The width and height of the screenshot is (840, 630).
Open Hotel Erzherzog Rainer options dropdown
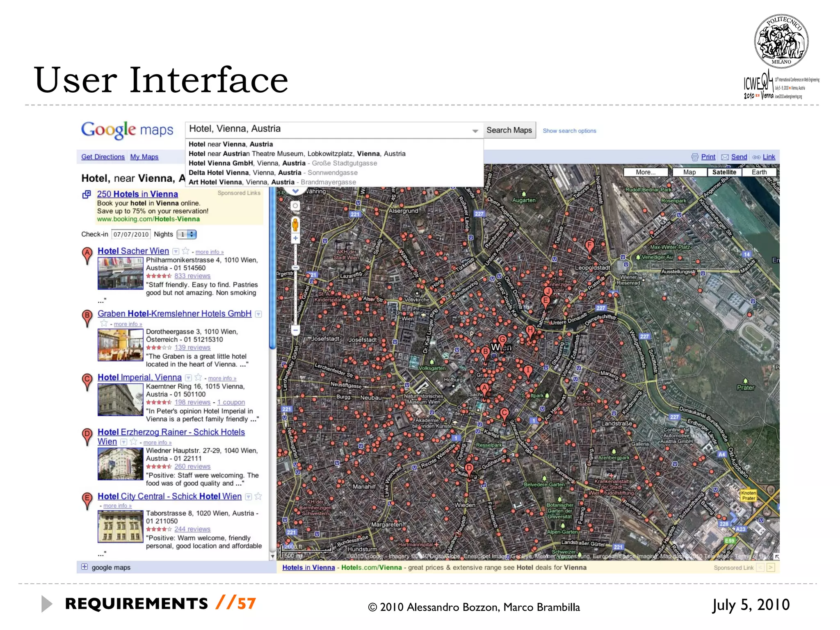point(123,442)
